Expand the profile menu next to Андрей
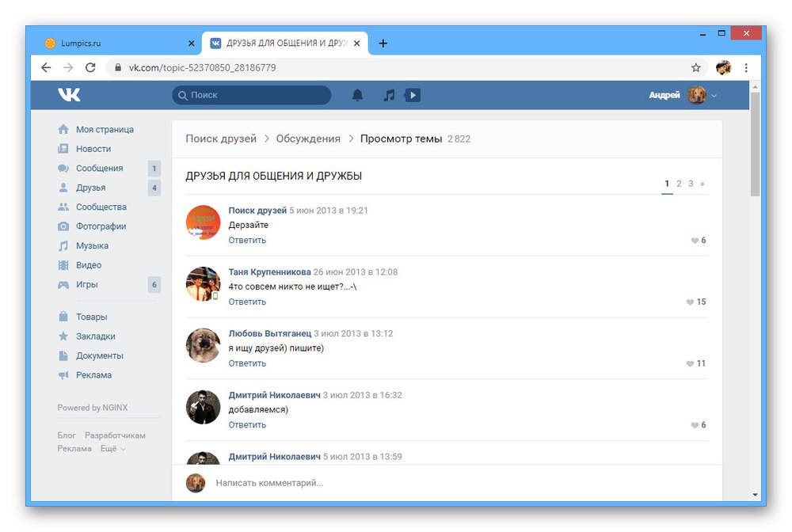The height and width of the screenshot is (532, 792). pyautogui.click(x=714, y=94)
